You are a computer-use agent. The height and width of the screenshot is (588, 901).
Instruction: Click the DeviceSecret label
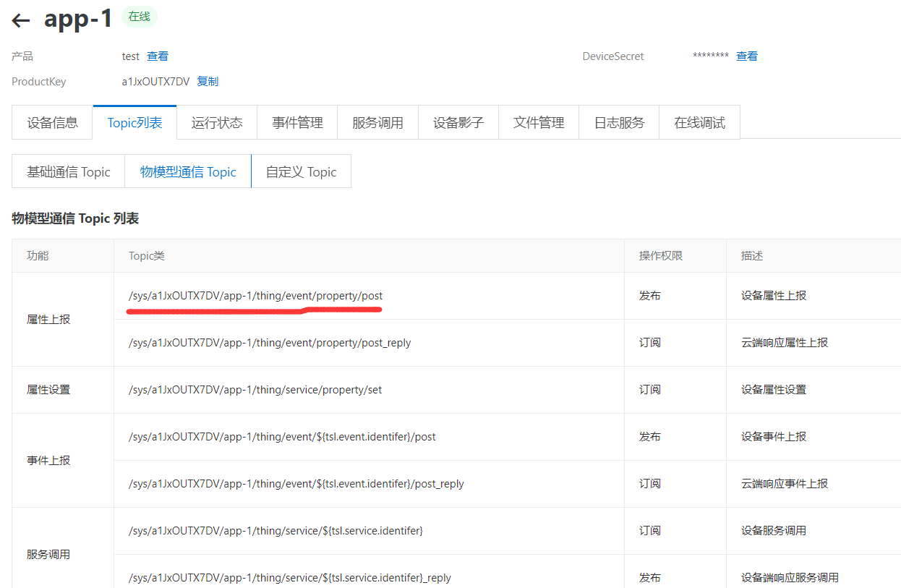click(x=612, y=56)
